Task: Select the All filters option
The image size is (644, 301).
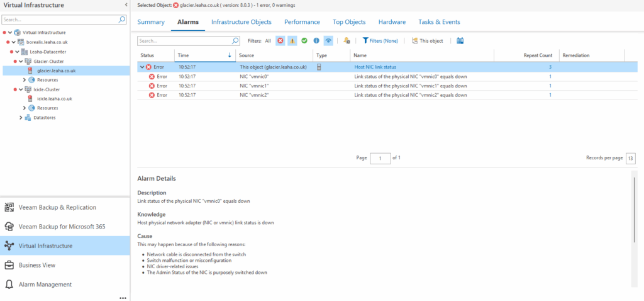Action: [268, 41]
